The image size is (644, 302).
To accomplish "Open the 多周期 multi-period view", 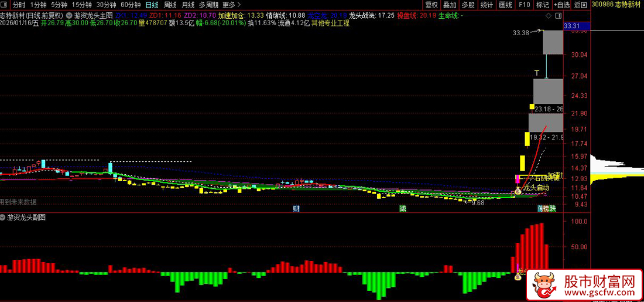I will click(208, 5).
